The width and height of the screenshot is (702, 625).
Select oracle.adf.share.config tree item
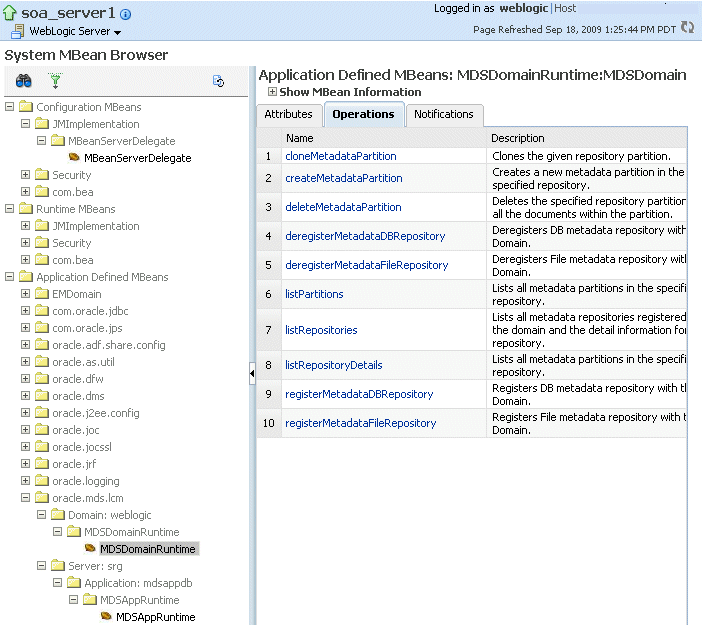[x=109, y=345]
